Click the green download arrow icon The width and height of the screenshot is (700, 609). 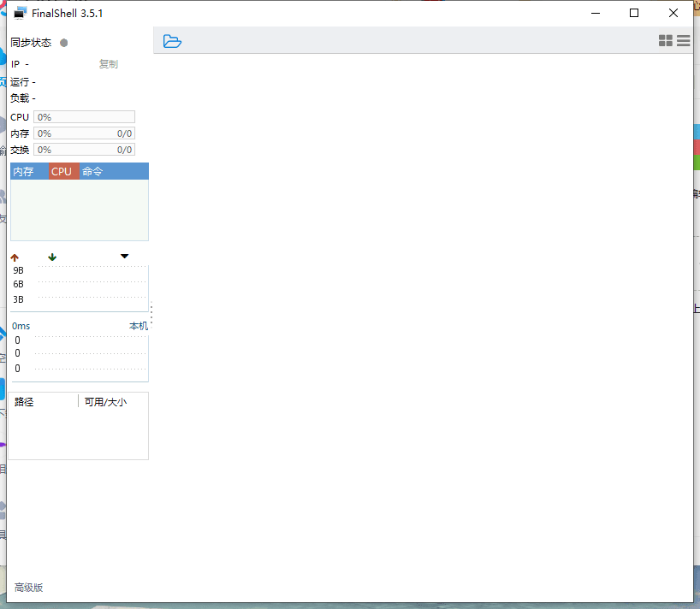[x=52, y=257]
